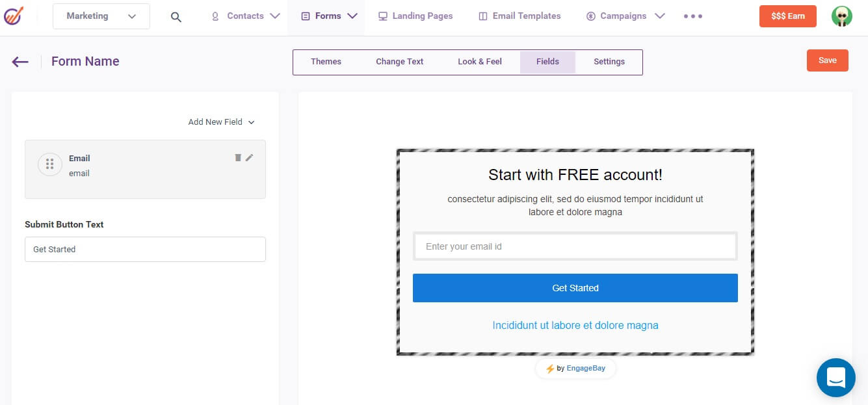The height and width of the screenshot is (405, 868).
Task: Save the form
Action: (827, 60)
